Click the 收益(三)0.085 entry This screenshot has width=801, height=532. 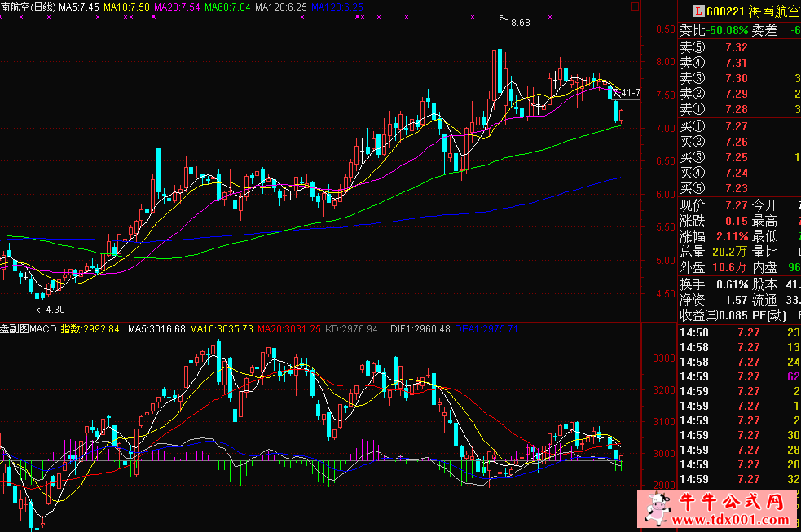pos(713,315)
